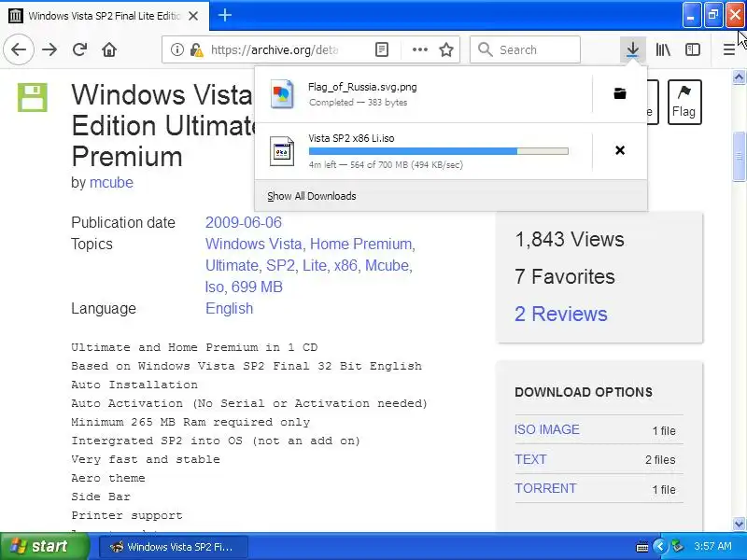
Task: Open the 2009-06-06 publication date link
Action: [244, 222]
